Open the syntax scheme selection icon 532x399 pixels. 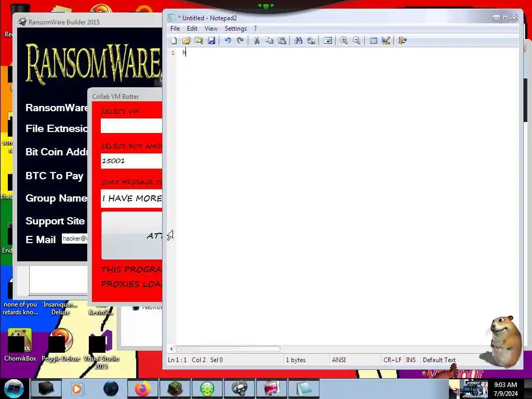click(373, 41)
